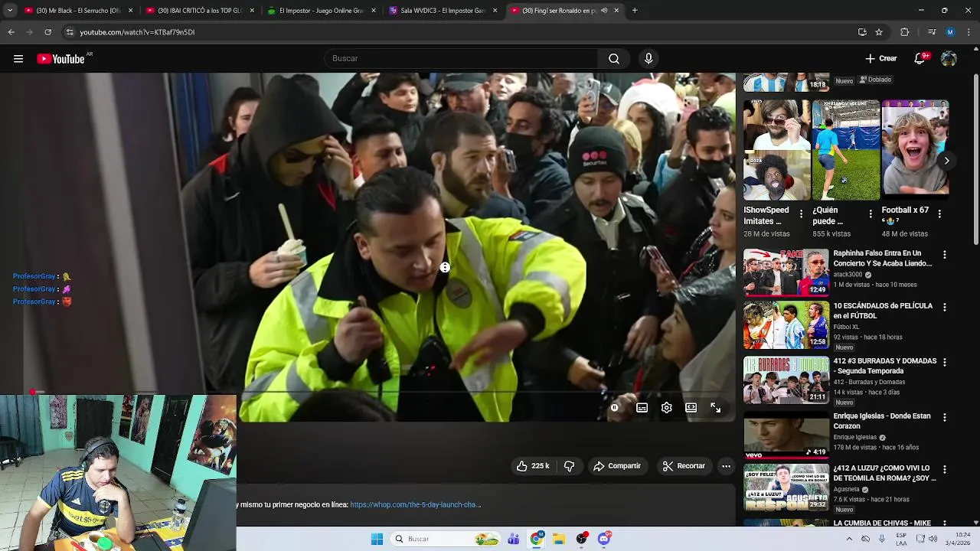Select the Fingí ser Ronaldo tab
This screenshot has width=980, height=551.
tap(559, 11)
